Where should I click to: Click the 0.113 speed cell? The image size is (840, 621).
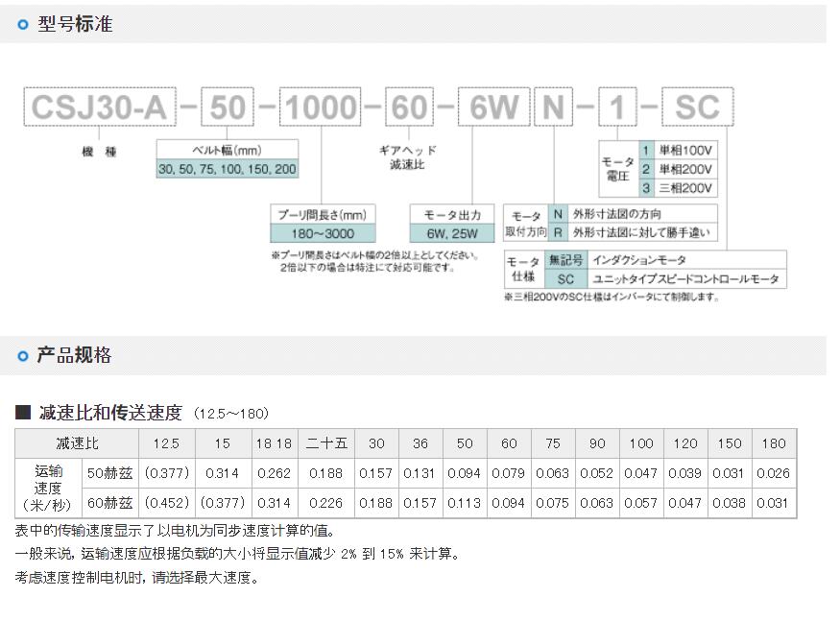pyautogui.click(x=465, y=503)
